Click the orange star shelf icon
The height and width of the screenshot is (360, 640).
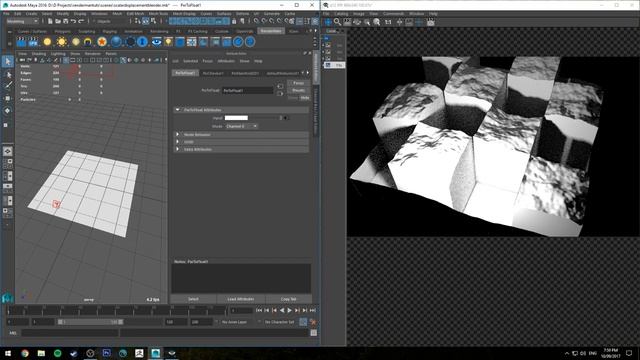102,42
